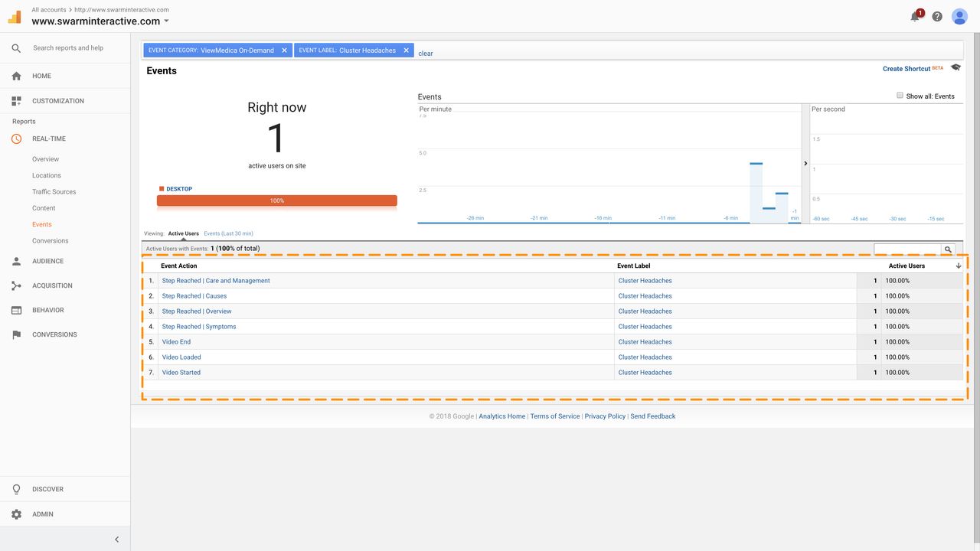Viewport: 980px width, 551px height.
Task: Click the notifications bell icon
Action: 915,16
